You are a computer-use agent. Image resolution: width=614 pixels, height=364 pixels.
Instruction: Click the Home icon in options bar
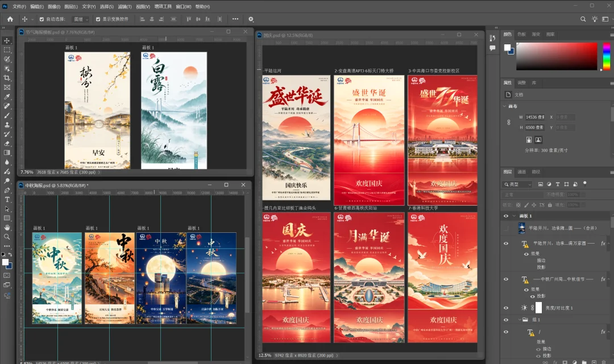10,19
